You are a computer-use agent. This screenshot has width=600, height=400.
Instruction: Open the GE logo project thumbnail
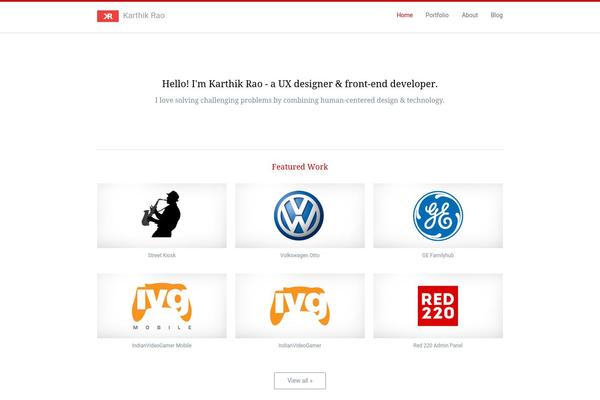coord(438,216)
